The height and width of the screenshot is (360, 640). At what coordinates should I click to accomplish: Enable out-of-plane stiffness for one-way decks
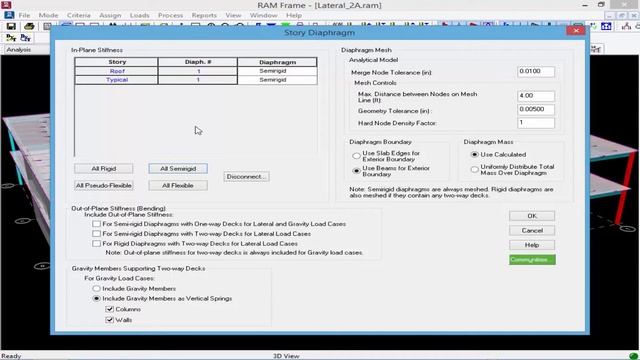click(x=96, y=224)
